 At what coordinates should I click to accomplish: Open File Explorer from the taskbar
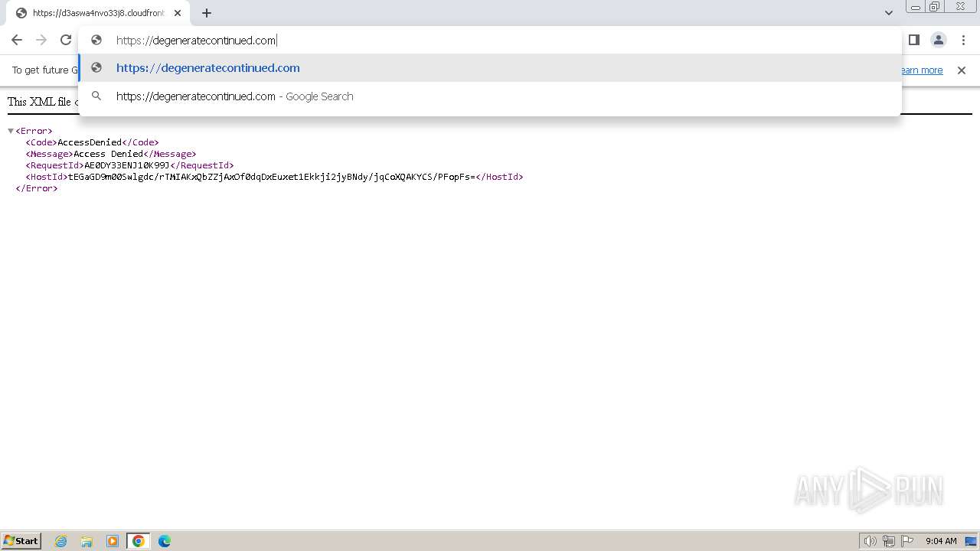click(x=87, y=541)
